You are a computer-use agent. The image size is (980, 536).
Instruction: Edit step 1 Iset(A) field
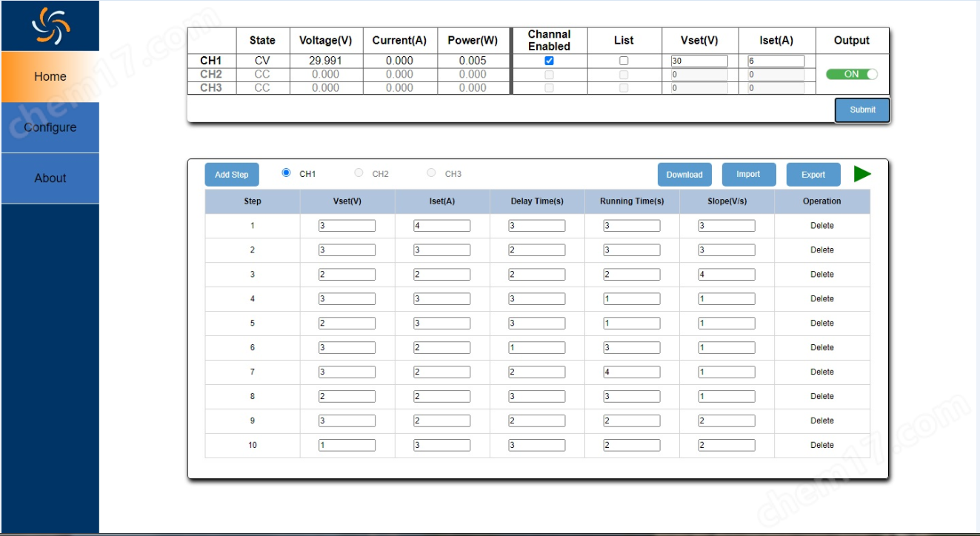click(442, 226)
